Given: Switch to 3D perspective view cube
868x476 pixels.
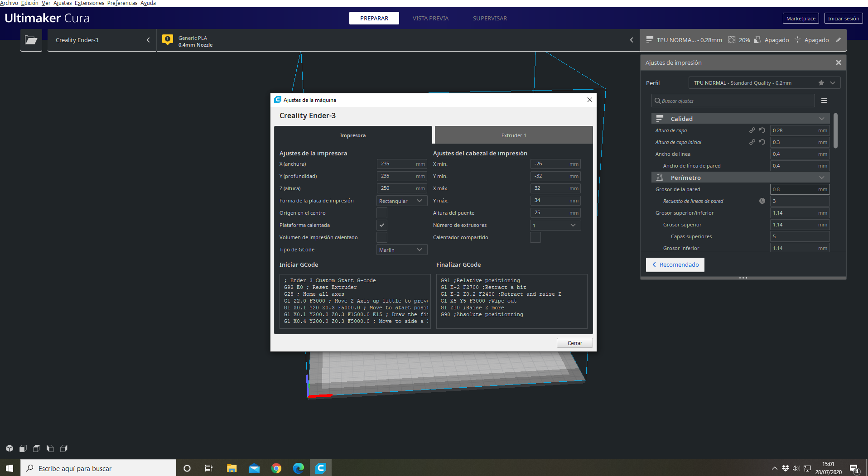Looking at the screenshot, I should click(x=10, y=448).
